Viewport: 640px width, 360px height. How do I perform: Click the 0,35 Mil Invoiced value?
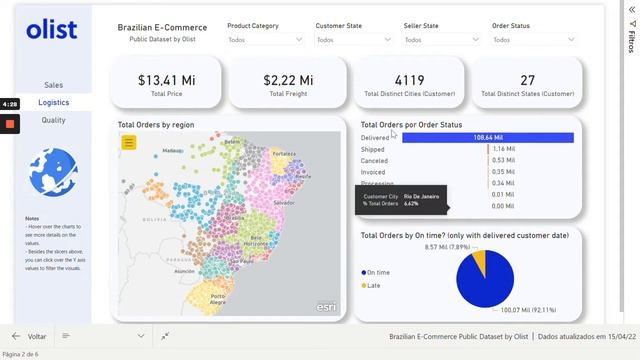(503, 171)
